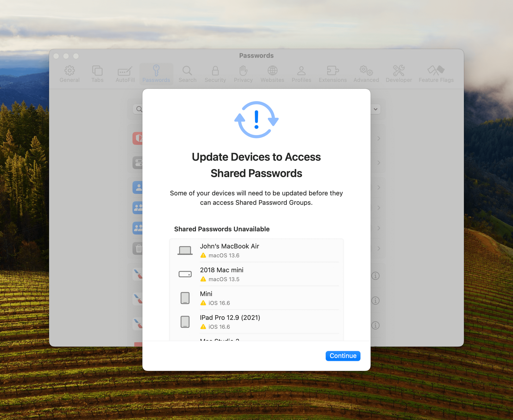Click the Passwords tab in preferences

[156, 73]
